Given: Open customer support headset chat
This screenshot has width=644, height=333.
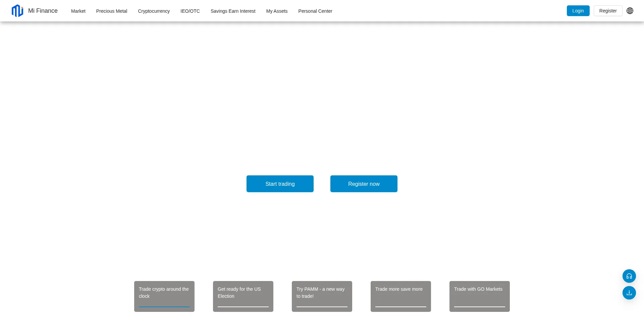Looking at the screenshot, I should coord(629,276).
